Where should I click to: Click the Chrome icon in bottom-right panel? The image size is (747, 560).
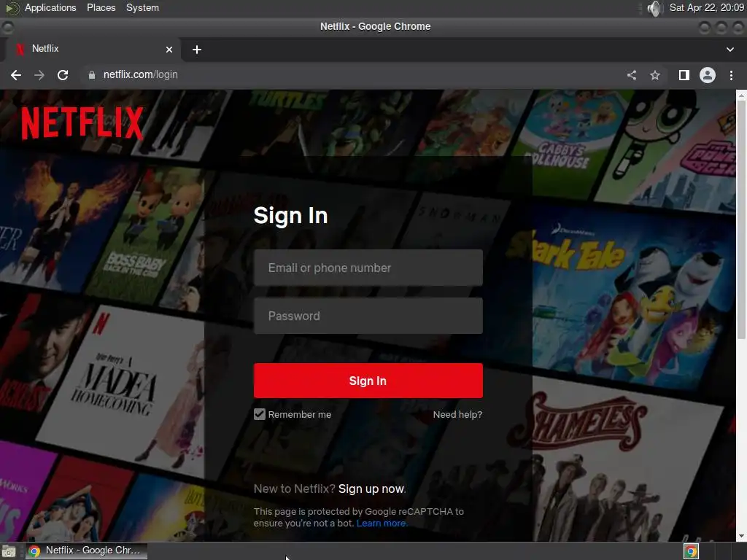click(691, 551)
